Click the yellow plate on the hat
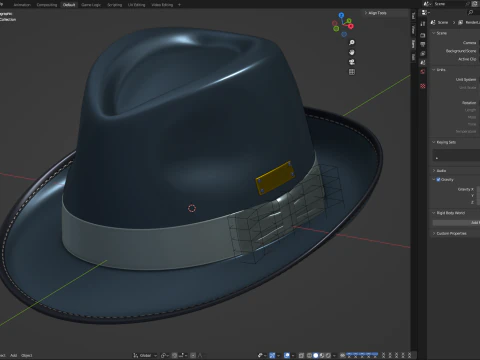 [275, 178]
